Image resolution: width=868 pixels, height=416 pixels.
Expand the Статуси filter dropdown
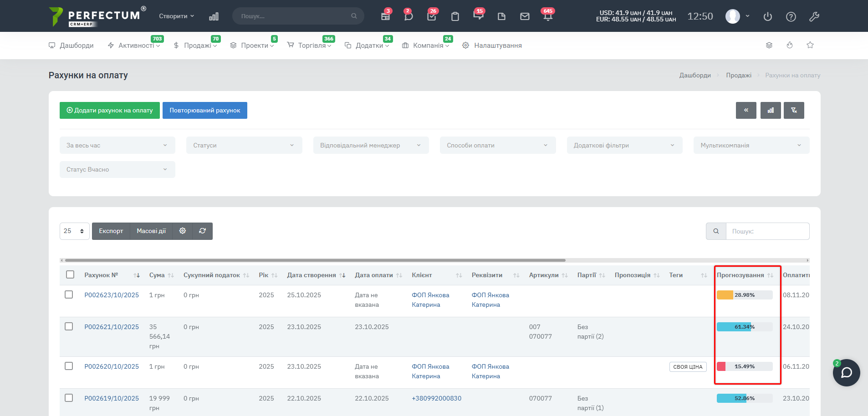coord(244,146)
